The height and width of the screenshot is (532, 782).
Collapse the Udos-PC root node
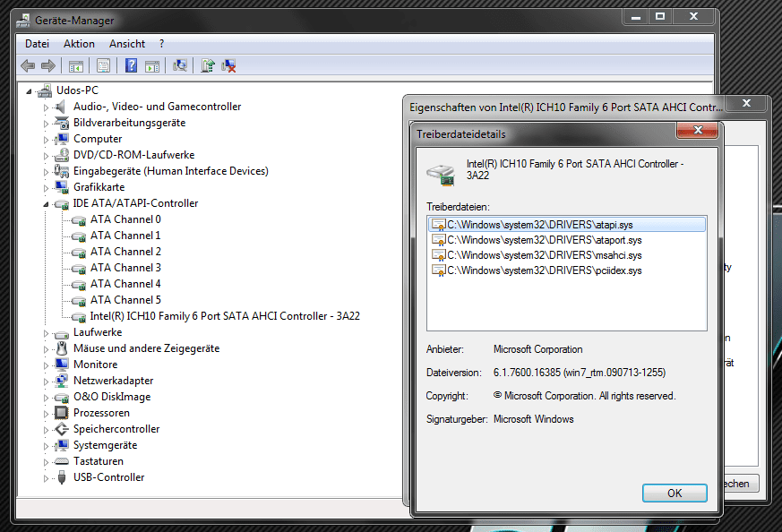click(29, 91)
